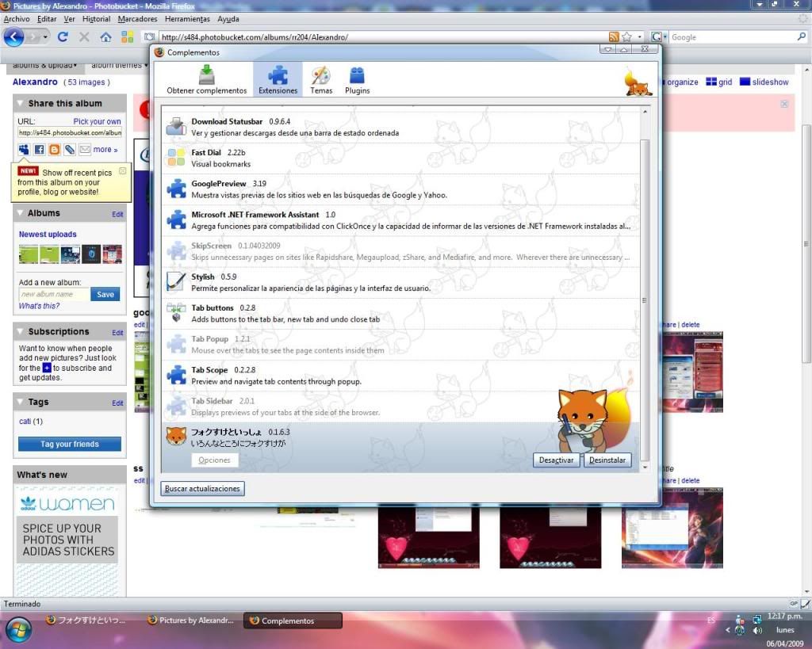Select the disabled SkipScreen extension row

tap(400, 251)
